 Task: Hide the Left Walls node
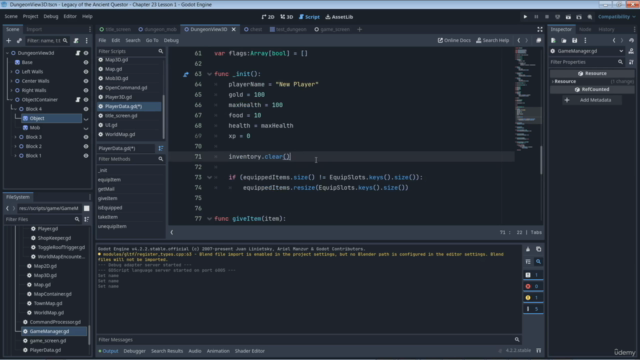coord(86,72)
